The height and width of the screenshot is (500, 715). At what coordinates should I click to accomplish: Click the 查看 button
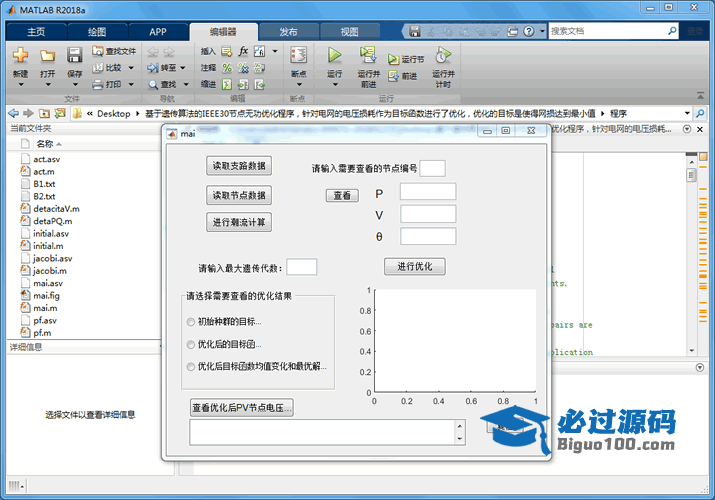[x=342, y=196]
